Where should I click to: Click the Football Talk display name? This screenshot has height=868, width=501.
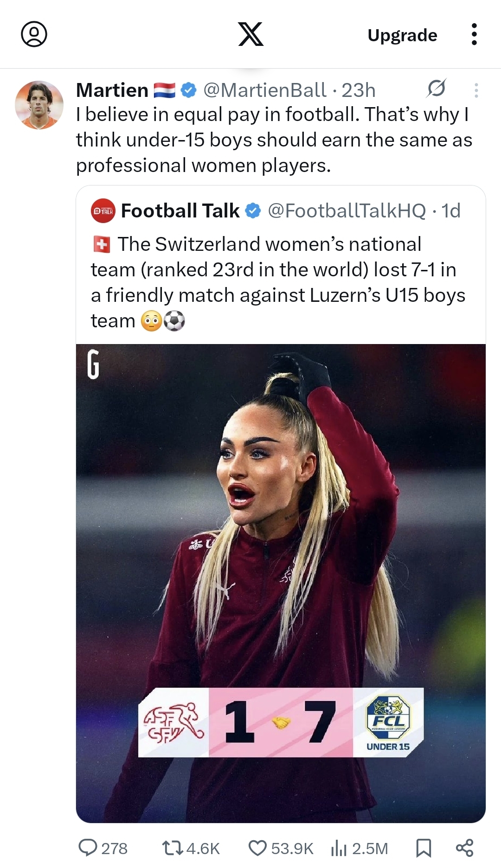tap(180, 211)
